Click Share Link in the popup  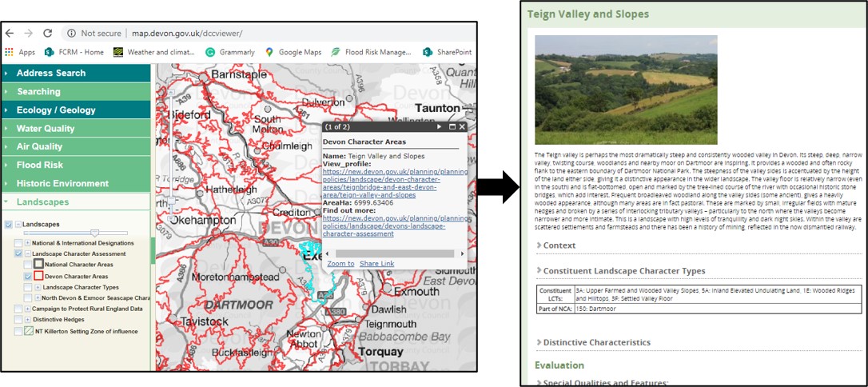tap(377, 264)
